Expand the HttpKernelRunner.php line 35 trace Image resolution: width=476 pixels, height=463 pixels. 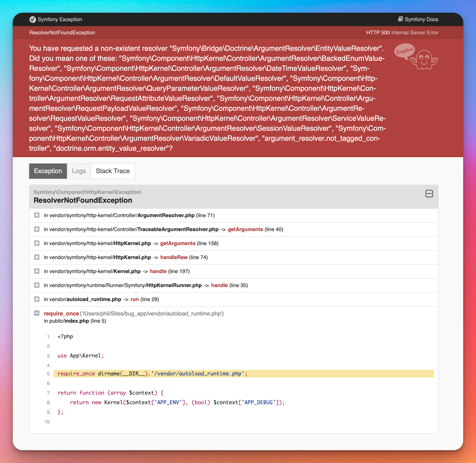[37, 285]
